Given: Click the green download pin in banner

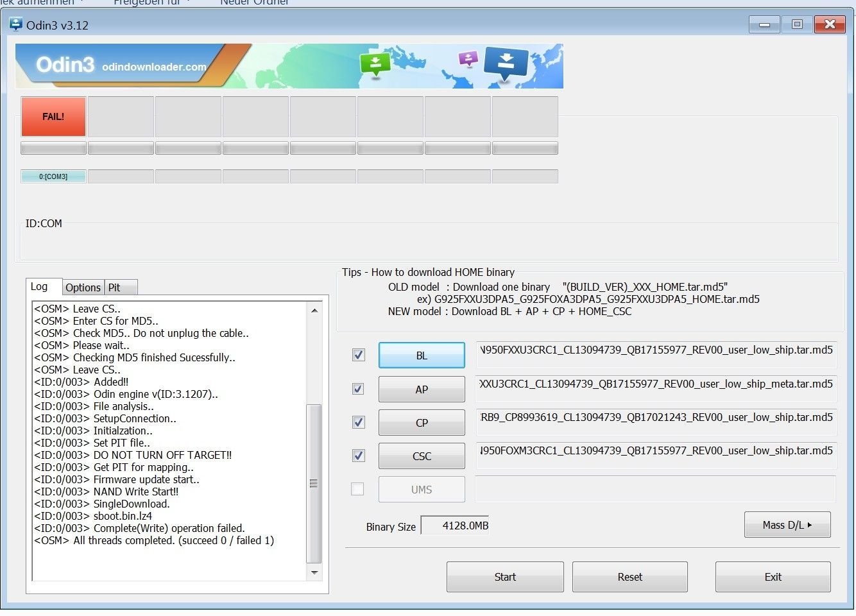Looking at the screenshot, I should pyautogui.click(x=375, y=64).
